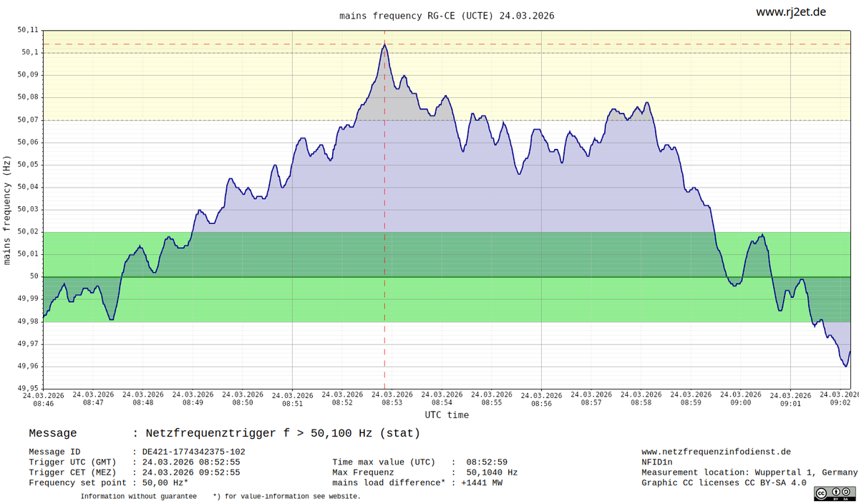Screen dimensions: 859x504
Task: Click the 50,02 y-axis tick label
Action: [28, 231]
